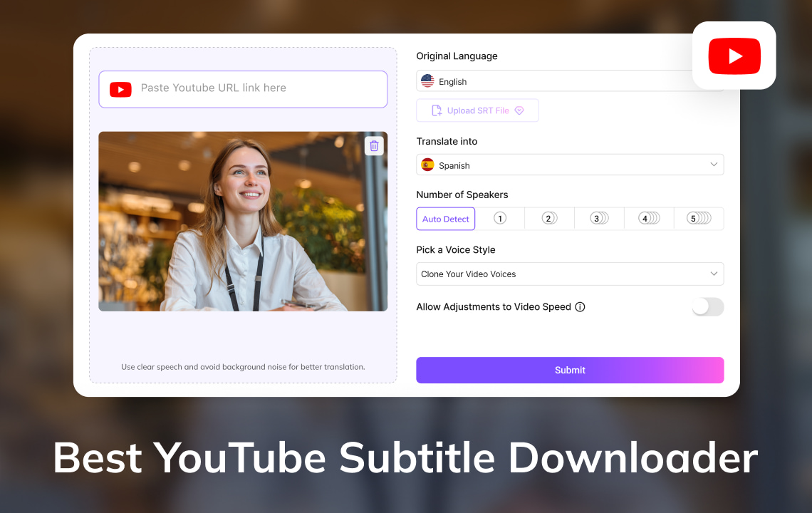The image size is (812, 513).
Task: Click the info icon next to video speed
Action: click(581, 306)
